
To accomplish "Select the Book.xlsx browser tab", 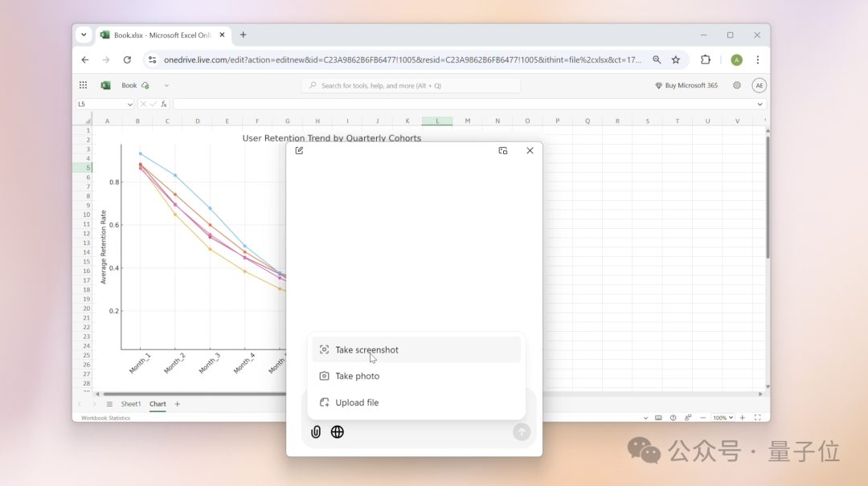I will point(163,35).
